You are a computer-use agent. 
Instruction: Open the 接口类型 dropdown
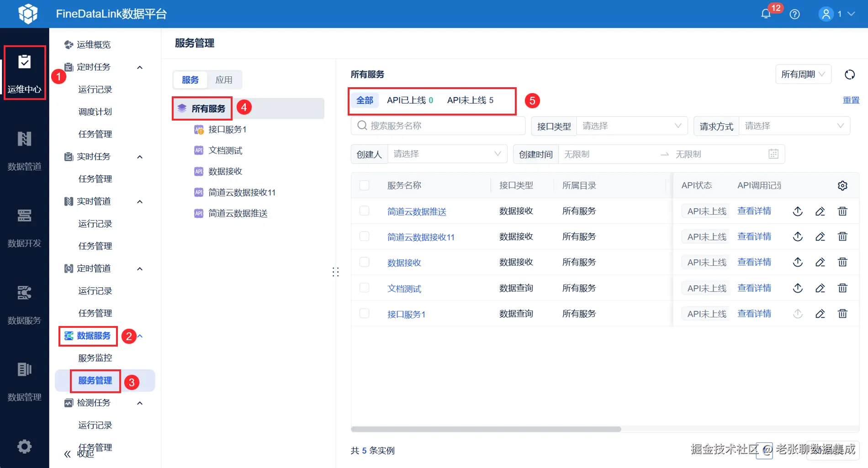click(x=632, y=126)
